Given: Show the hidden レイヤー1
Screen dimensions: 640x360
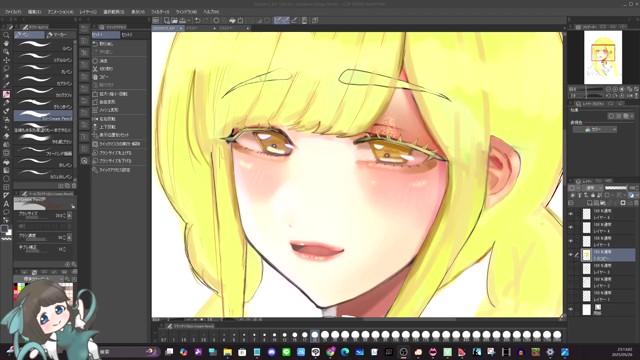Looking at the screenshot, I should pos(571,296).
